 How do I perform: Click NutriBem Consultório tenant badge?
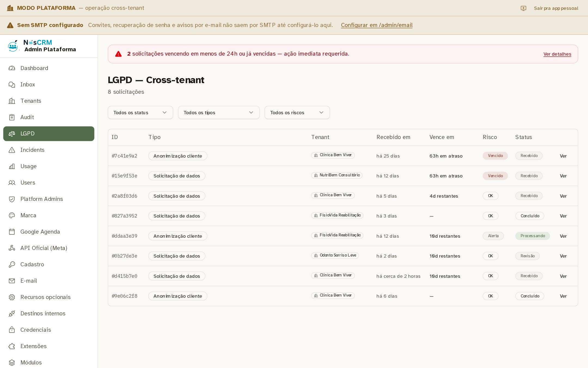pos(337,175)
